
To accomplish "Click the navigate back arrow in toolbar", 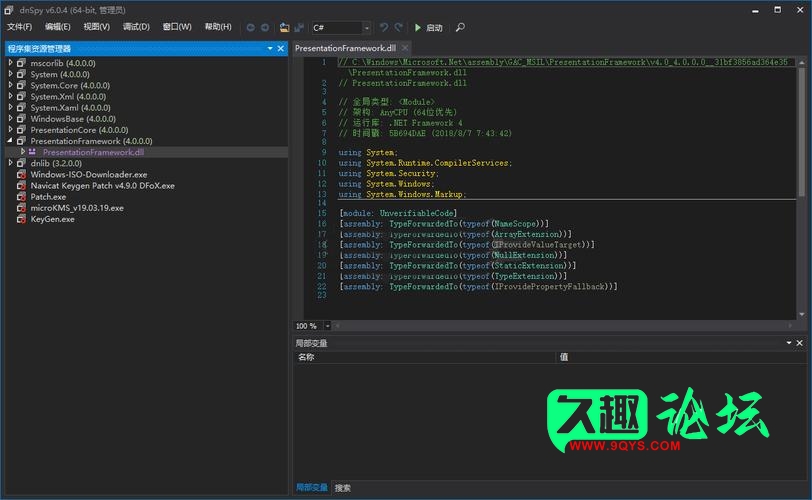I will 251,27.
